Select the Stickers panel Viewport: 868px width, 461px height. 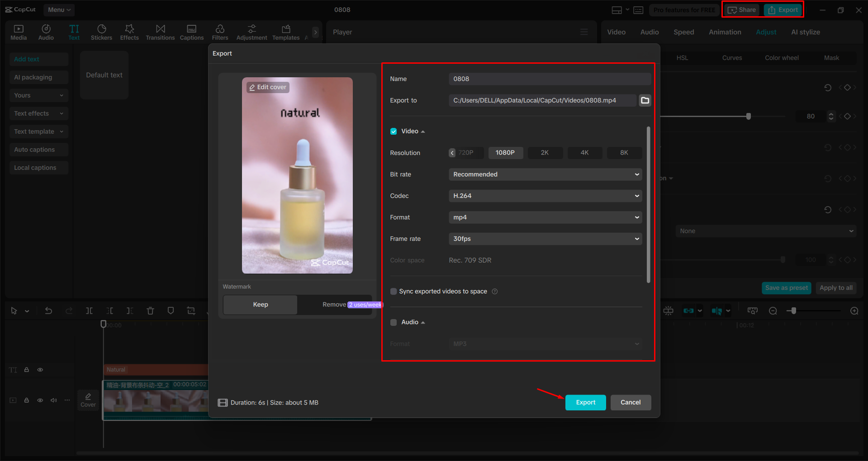pos(101,32)
